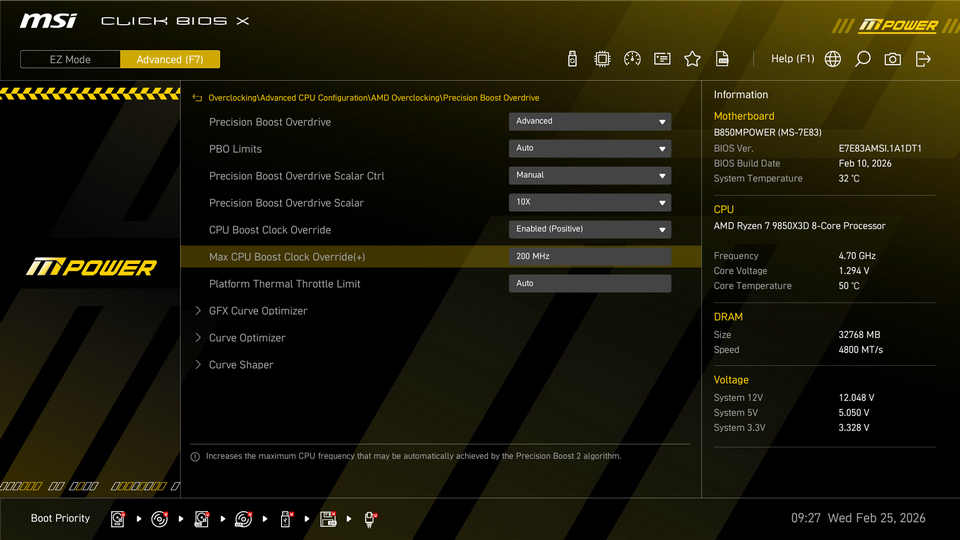
Task: Click the CPU name AMD Ryzen 7 9850X3D
Action: click(x=799, y=226)
